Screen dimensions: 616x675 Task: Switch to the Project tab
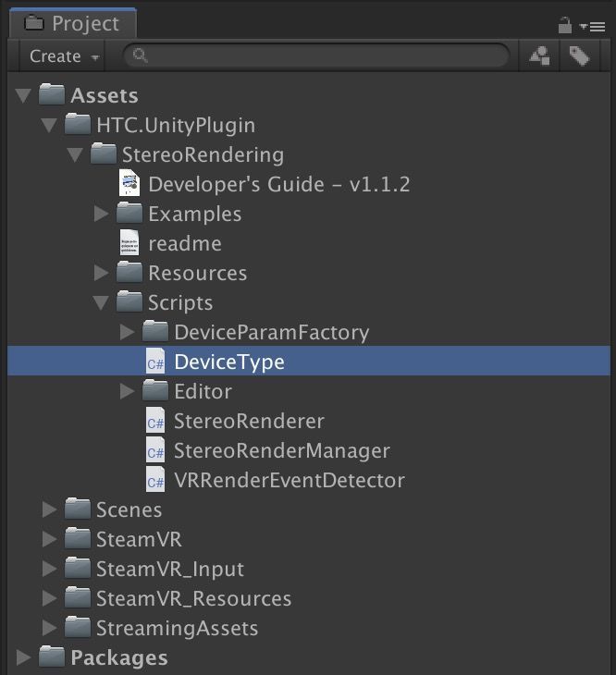[73, 23]
